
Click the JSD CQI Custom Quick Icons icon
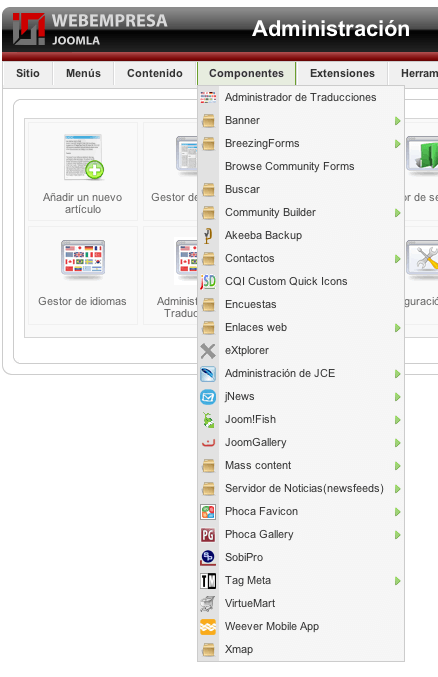pos(208,282)
